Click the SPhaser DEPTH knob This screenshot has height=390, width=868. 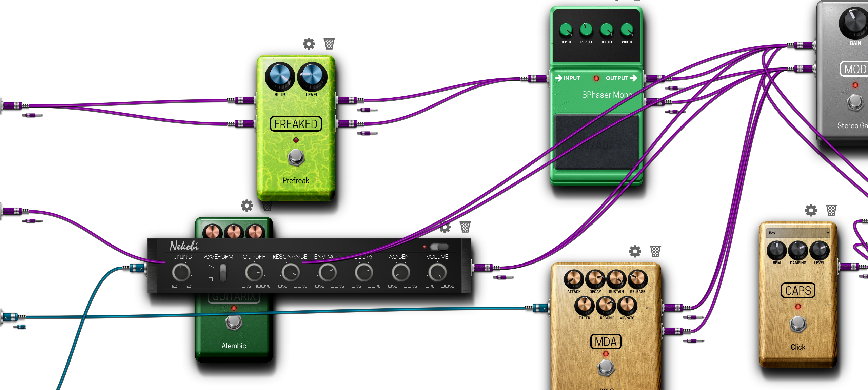tap(566, 30)
